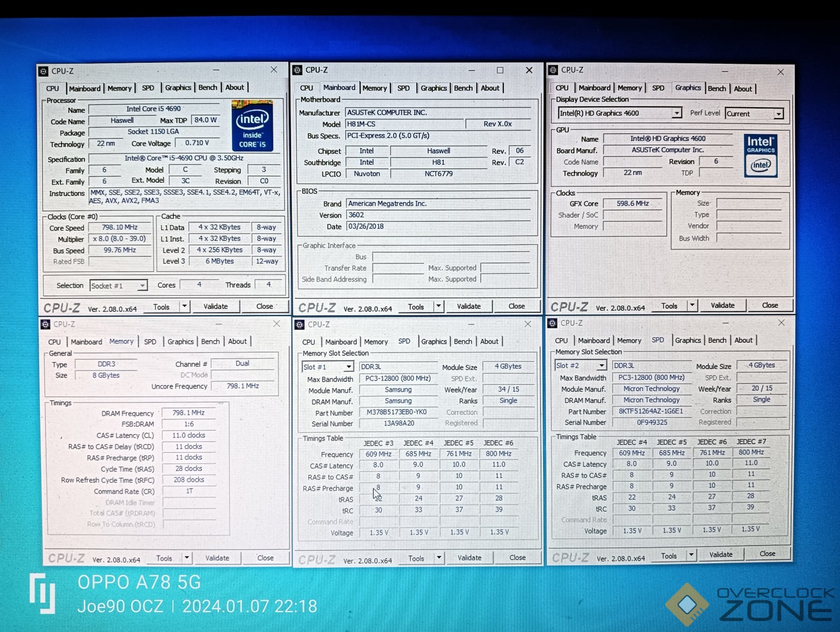Click Validate in the Memory window
This screenshot has height=632, width=840.
pyautogui.click(x=217, y=558)
